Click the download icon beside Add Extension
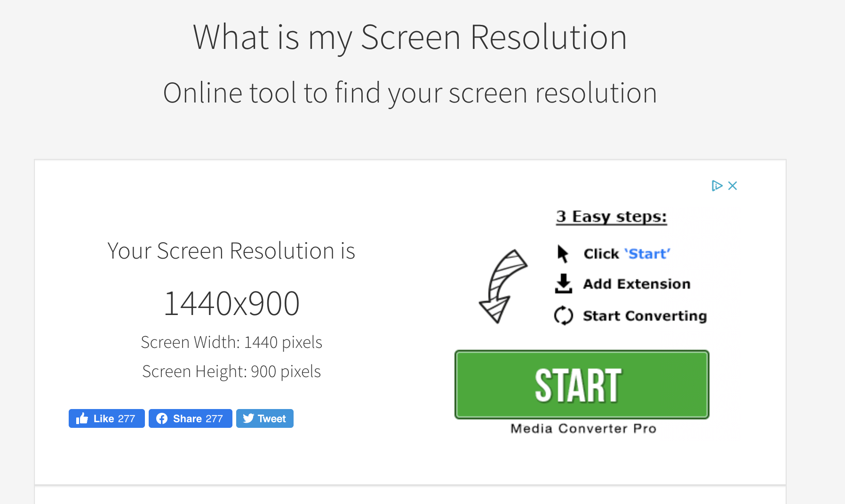 (563, 284)
